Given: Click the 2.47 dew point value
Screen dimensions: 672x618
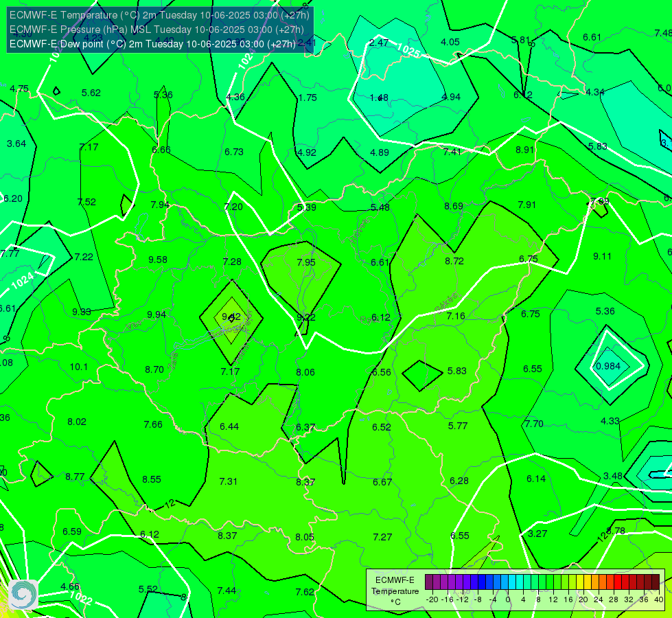Looking at the screenshot, I should tap(379, 43).
